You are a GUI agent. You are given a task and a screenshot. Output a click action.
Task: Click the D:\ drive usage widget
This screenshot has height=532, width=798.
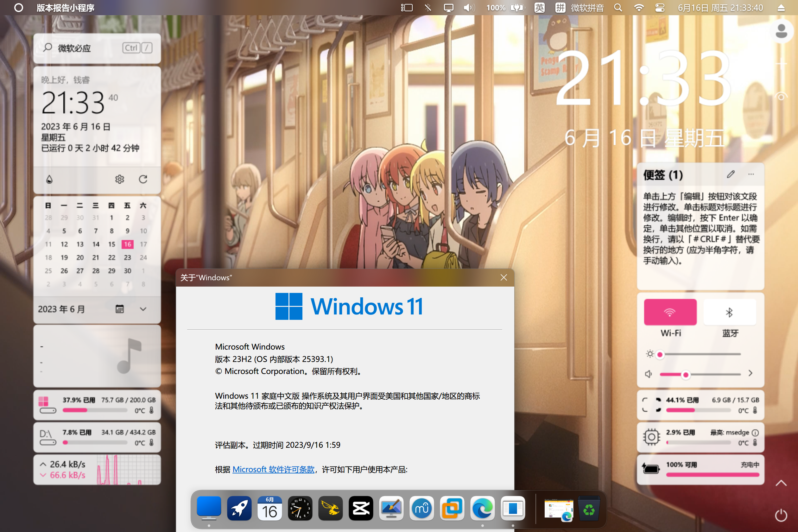tap(97, 437)
